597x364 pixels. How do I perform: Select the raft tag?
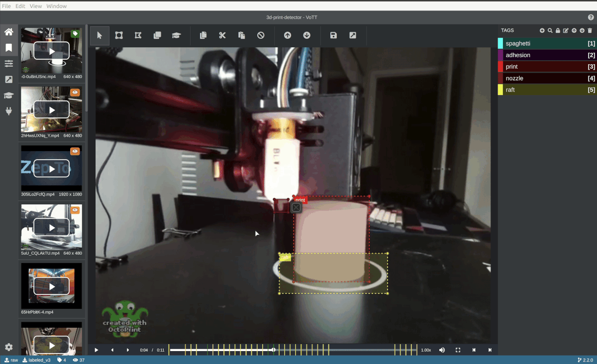[x=547, y=90]
